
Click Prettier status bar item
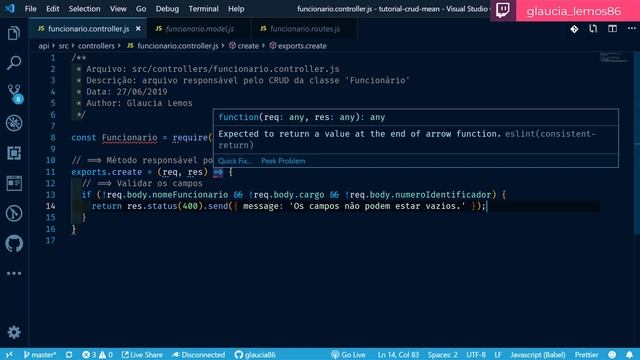coord(587,355)
